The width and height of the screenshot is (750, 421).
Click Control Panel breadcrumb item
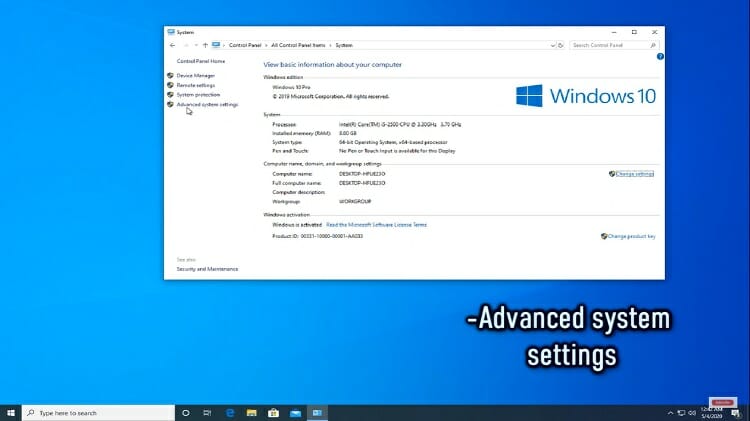pos(245,45)
